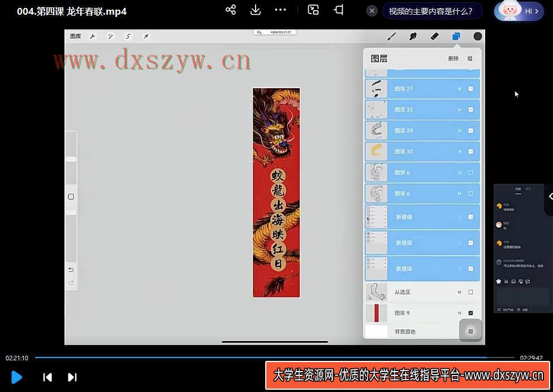The image size is (553, 392).
Task: Open blend mode M of 从选区 layer
Action: point(460,292)
